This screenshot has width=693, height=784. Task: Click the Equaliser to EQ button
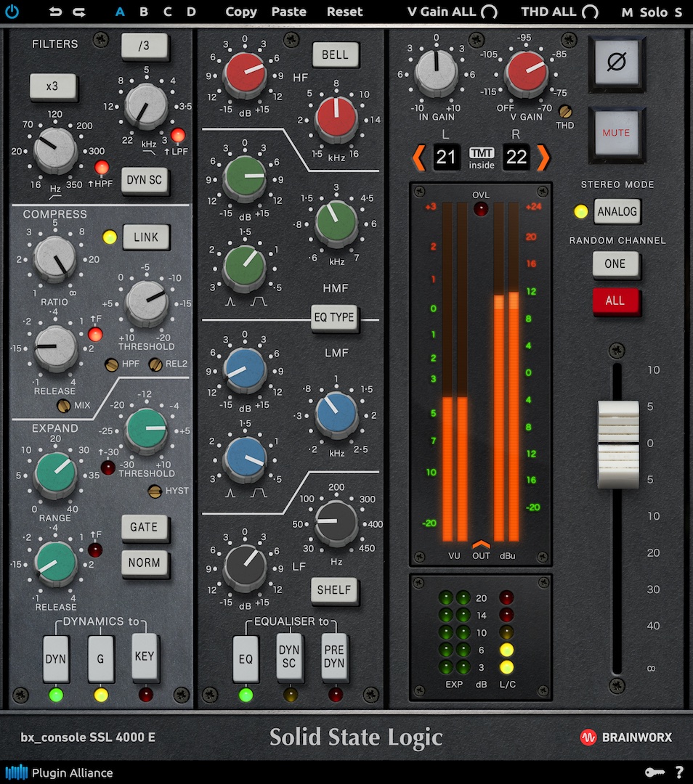click(246, 658)
